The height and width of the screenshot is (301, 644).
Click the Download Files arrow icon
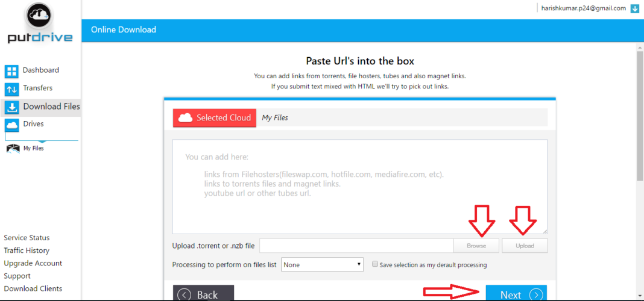12,107
